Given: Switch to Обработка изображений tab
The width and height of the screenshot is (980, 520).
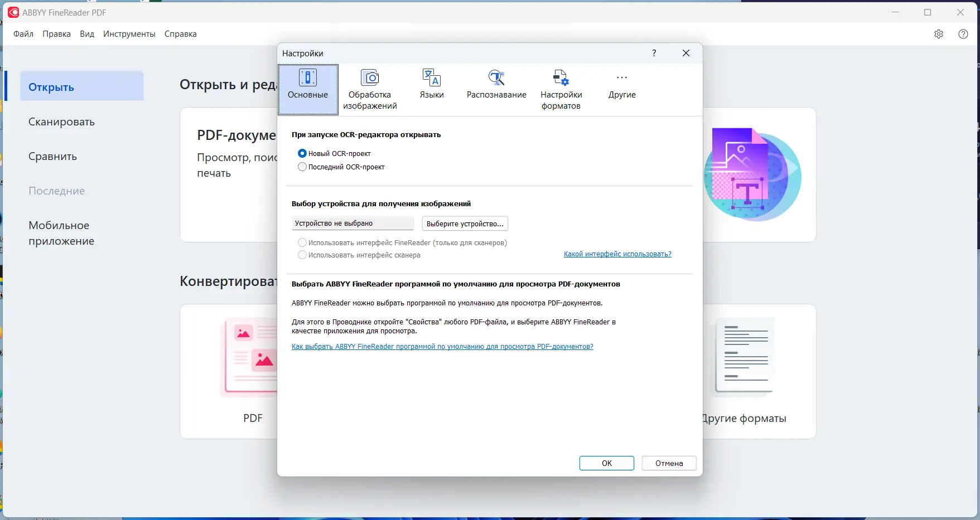Looking at the screenshot, I should [370, 90].
